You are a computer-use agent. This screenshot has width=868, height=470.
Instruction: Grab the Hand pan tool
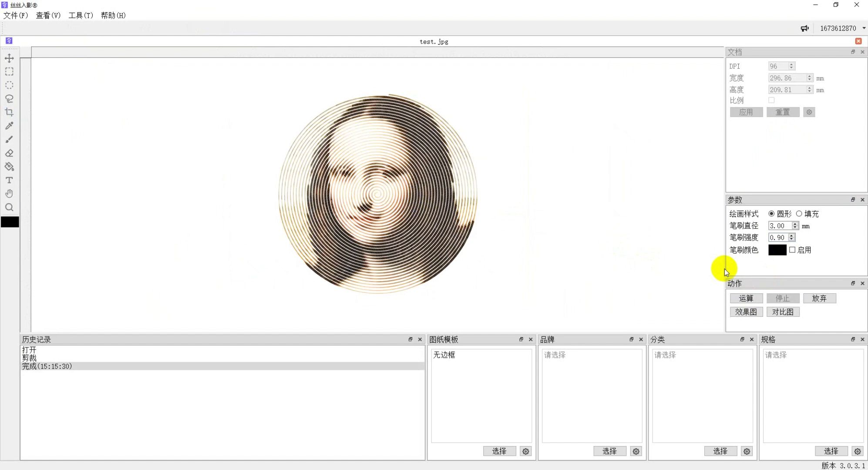(9, 193)
